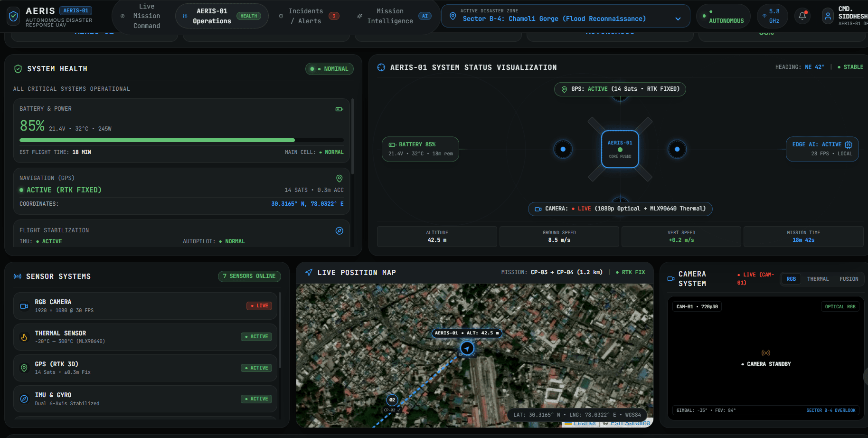This screenshot has width=868, height=438.
Task: Open the Active Disaster Zone sector dropdown
Action: pyautogui.click(x=566, y=16)
